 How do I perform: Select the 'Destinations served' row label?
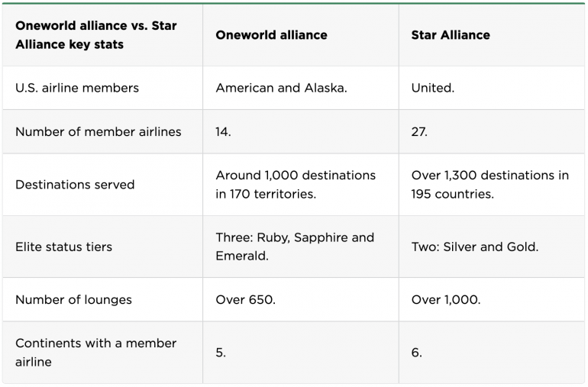pos(75,185)
